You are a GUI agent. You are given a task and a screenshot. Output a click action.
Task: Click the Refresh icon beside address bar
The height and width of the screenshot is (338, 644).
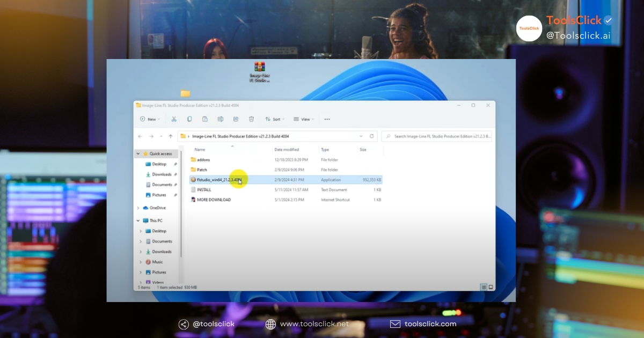tap(372, 136)
